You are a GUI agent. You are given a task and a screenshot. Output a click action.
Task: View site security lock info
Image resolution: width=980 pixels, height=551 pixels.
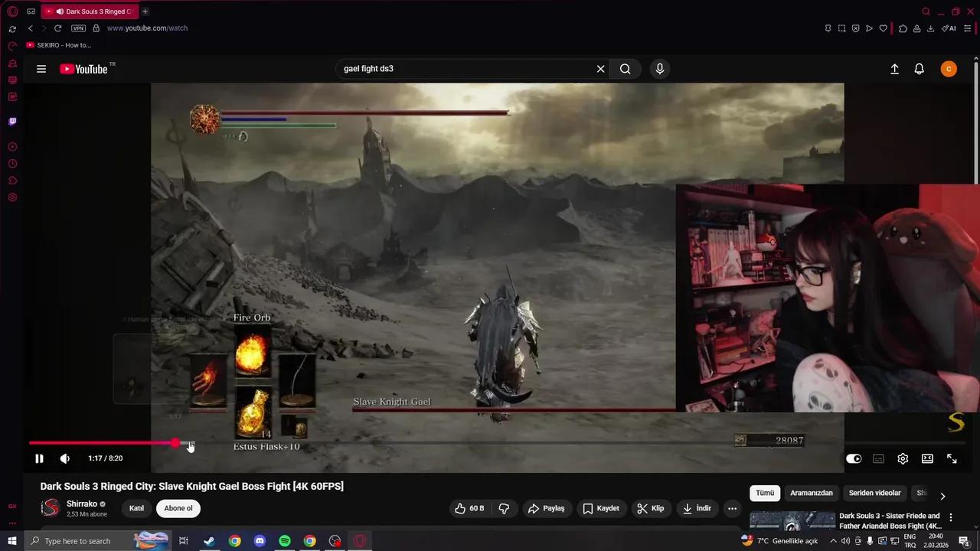pos(96,28)
